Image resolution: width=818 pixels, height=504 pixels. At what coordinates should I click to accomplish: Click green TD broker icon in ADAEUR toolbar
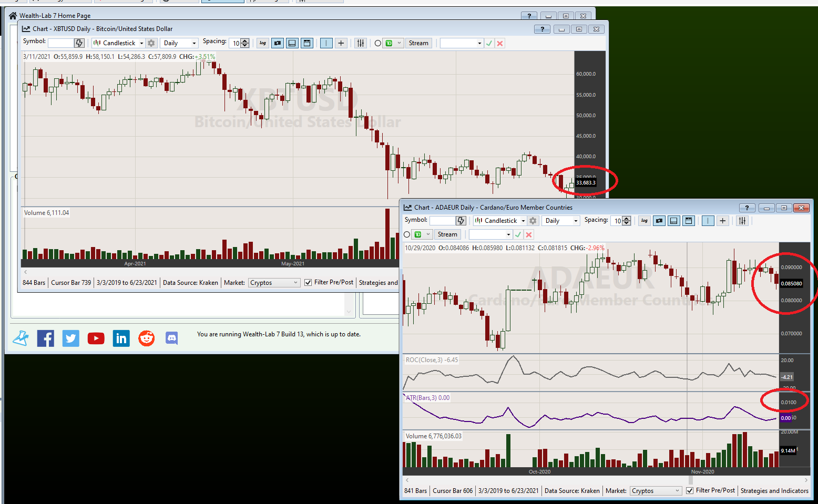418,234
